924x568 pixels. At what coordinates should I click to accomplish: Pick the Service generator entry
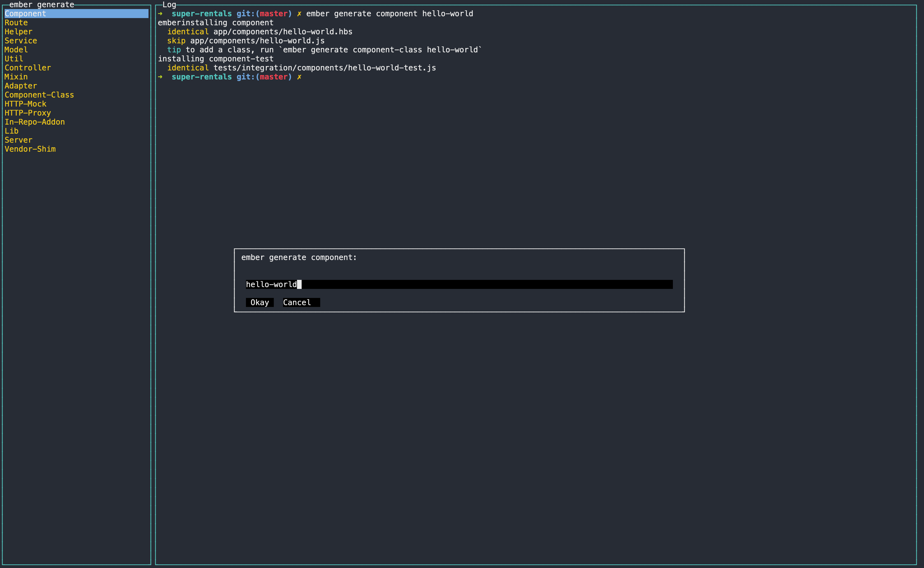coord(21,40)
